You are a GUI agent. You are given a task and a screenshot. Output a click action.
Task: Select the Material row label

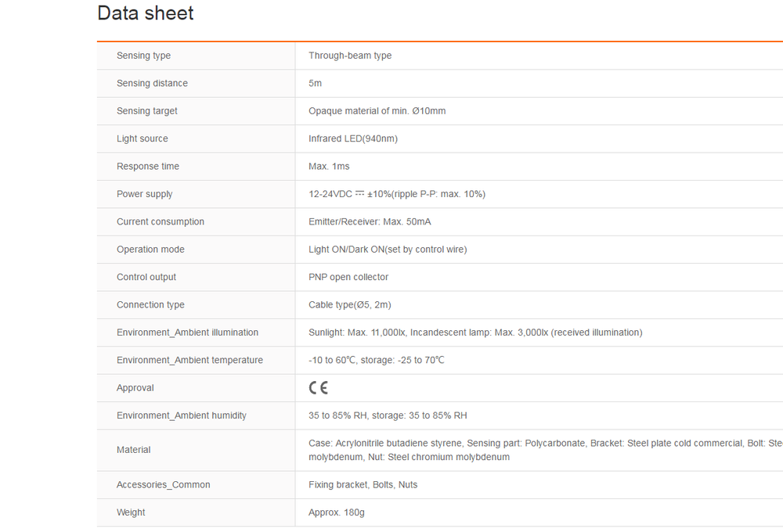pos(134,450)
